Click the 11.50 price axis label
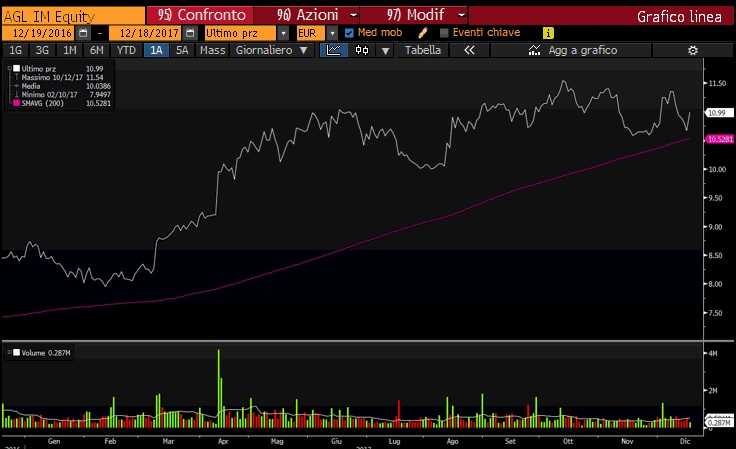The height and width of the screenshot is (449, 736). (x=717, y=83)
